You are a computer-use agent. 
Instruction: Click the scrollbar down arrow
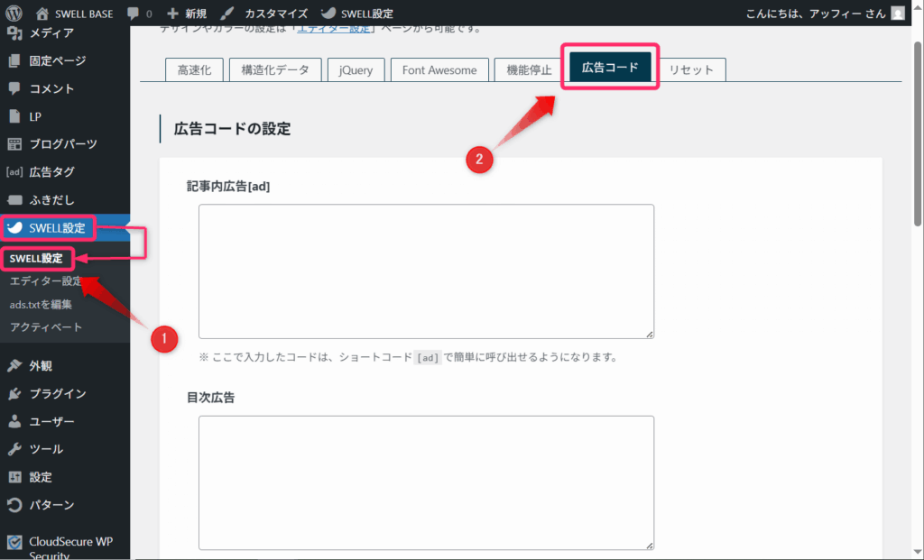pyautogui.click(x=918, y=553)
